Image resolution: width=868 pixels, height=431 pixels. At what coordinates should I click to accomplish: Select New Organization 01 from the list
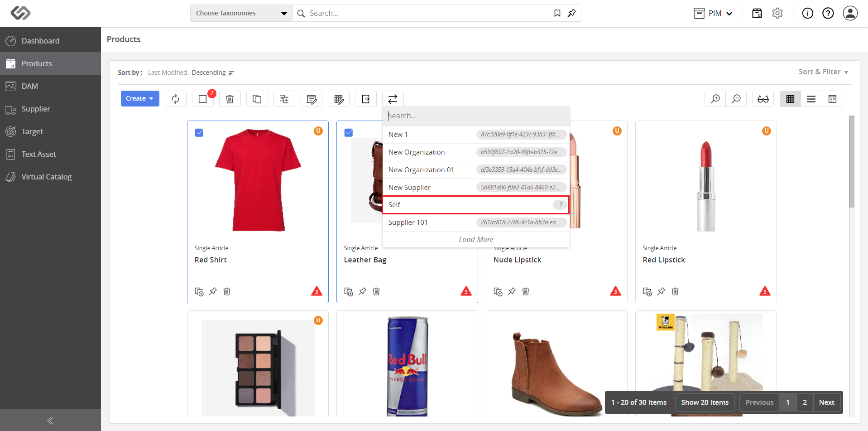[476, 170]
